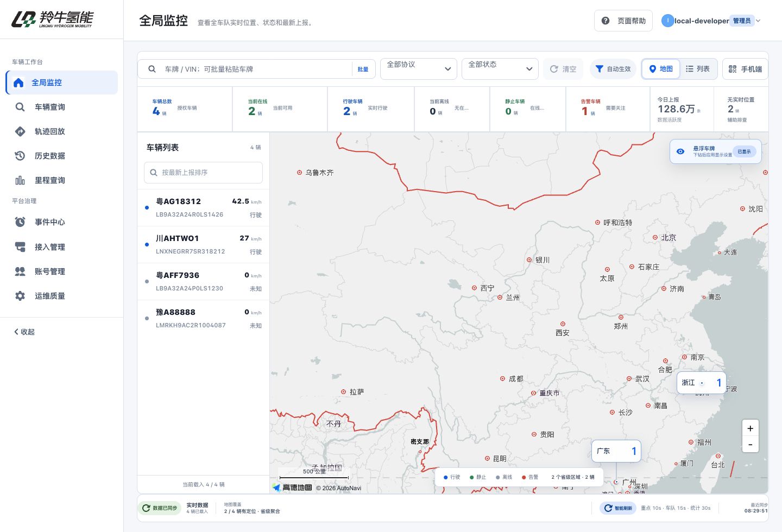Click the 当前离线 stat card
Screen dimensions: 782x532
(452, 109)
